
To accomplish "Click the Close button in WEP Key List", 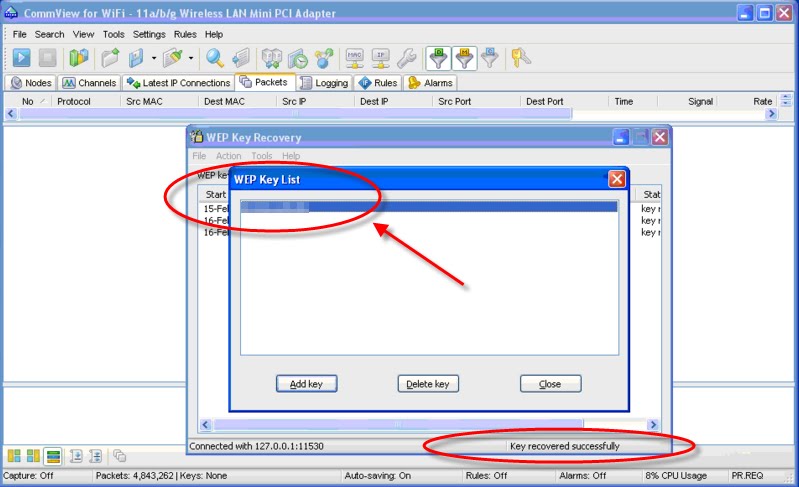I will click(x=550, y=384).
